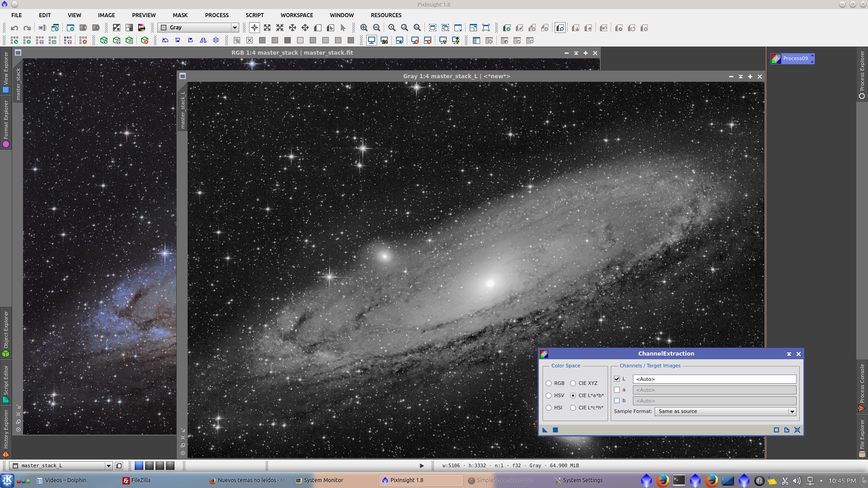The height and width of the screenshot is (488, 868).
Task: Open the Sample Format dropdown
Action: (x=792, y=412)
